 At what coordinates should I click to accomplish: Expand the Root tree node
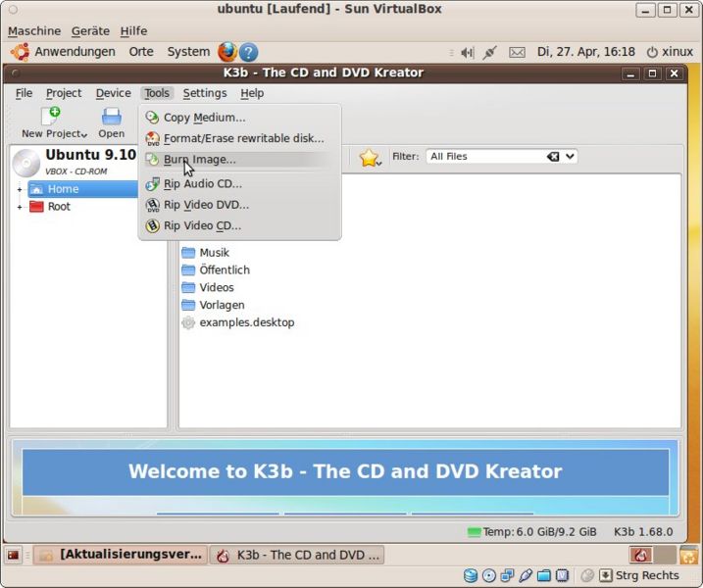(x=20, y=207)
